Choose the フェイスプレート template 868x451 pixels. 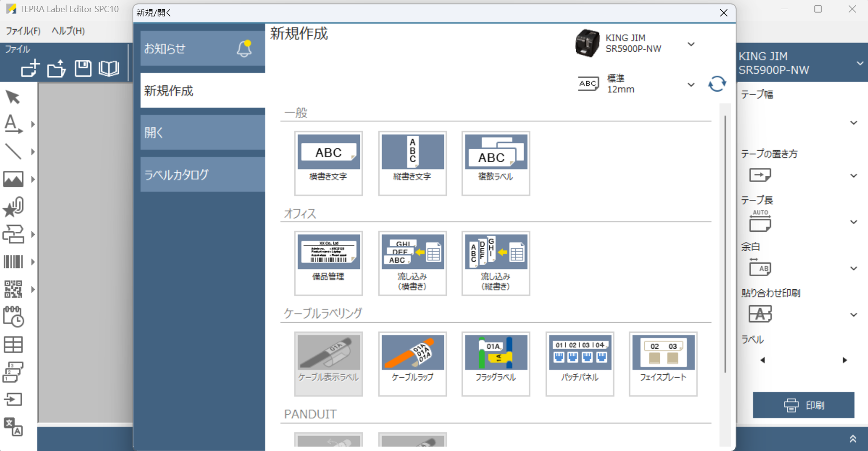pos(663,364)
